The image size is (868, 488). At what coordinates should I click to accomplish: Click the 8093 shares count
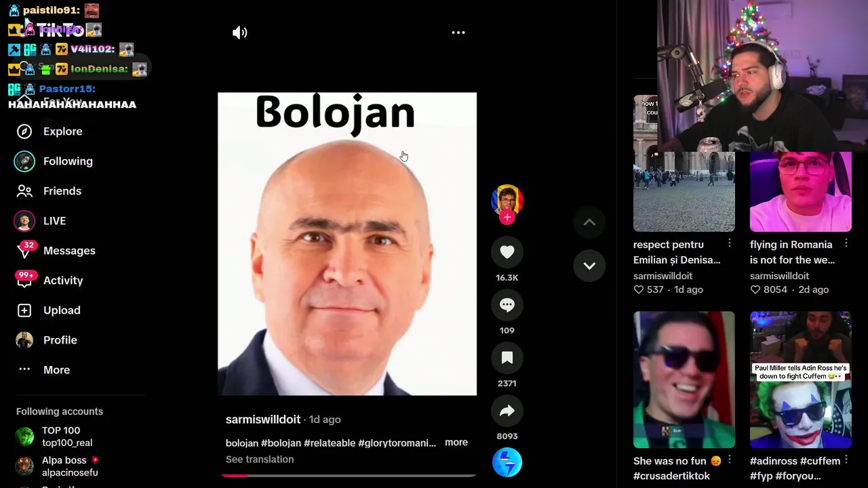click(x=507, y=436)
